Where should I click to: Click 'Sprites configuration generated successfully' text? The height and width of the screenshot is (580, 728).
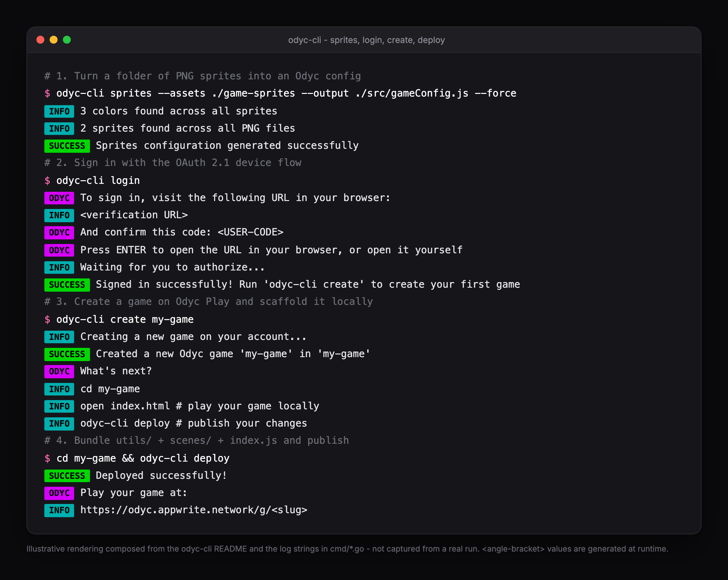pyautogui.click(x=227, y=146)
